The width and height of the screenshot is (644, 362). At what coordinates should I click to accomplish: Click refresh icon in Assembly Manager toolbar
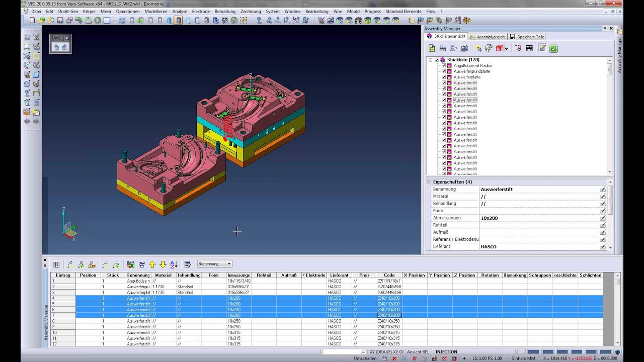pos(432,48)
